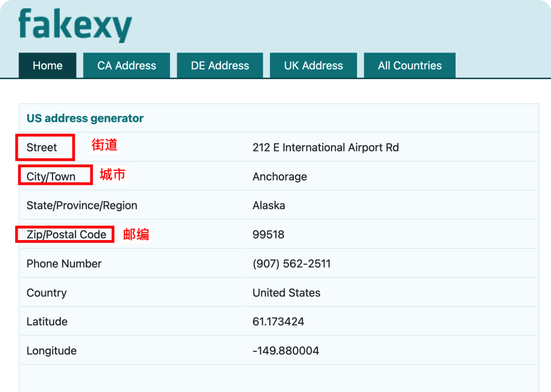Switch to the CA Address tab

(x=127, y=65)
